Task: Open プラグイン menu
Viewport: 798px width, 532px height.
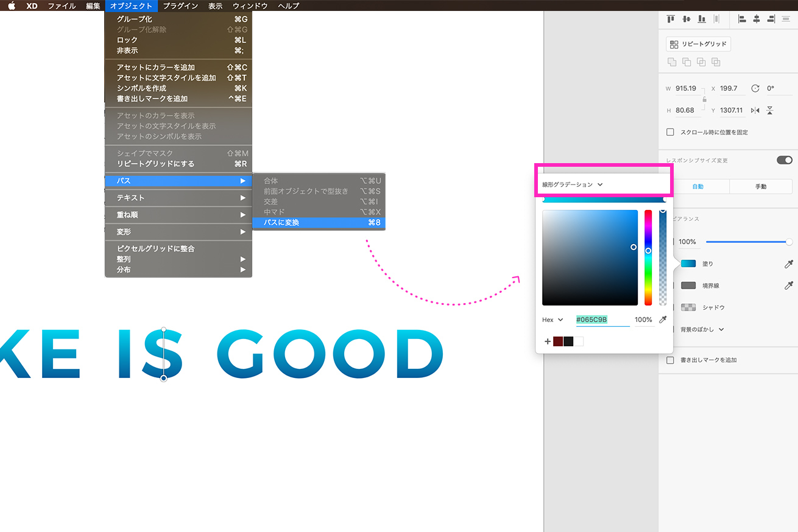Action: coord(180,6)
